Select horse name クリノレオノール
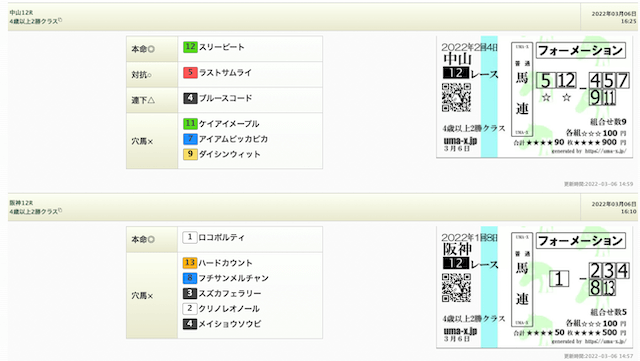The width and height of the screenshot is (640, 361). [229, 309]
